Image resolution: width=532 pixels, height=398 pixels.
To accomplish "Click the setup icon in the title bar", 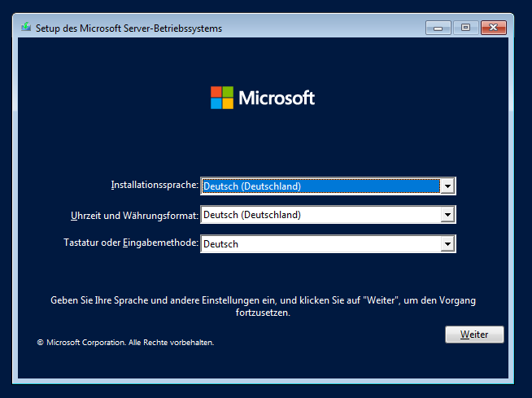I will coord(26,27).
